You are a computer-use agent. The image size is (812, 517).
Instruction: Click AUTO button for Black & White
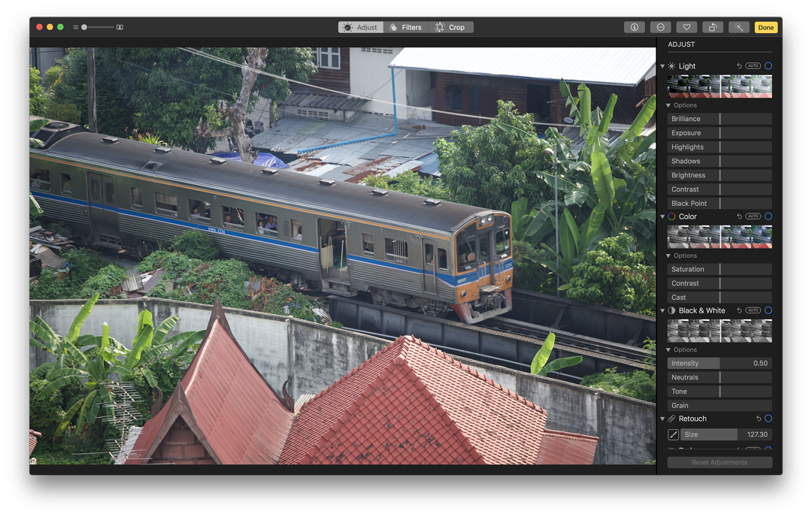tap(753, 310)
